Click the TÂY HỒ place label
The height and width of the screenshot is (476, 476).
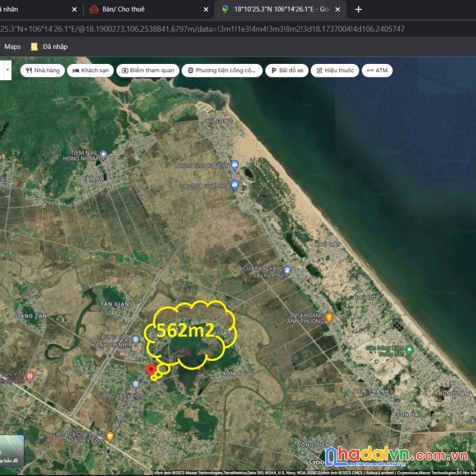[93, 178]
